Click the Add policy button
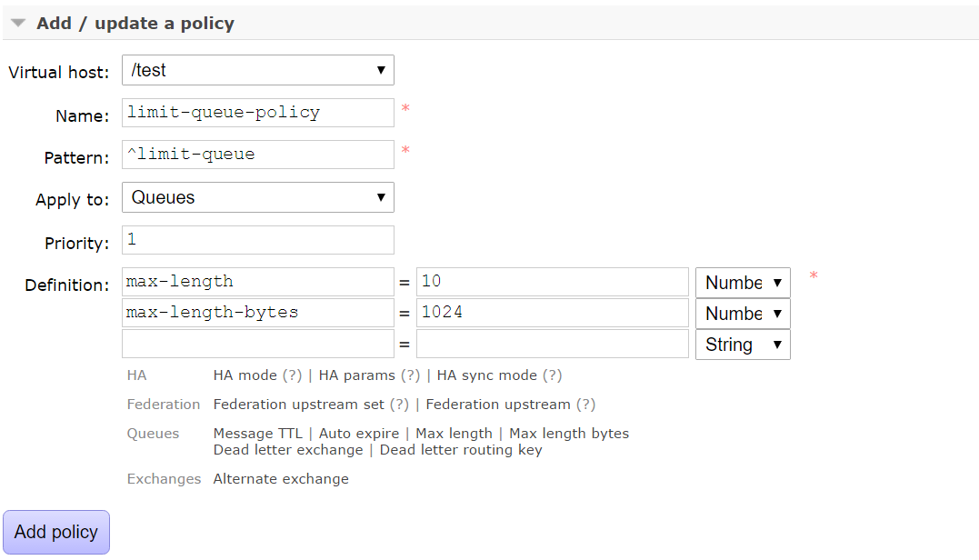The image size is (979, 560). [x=56, y=532]
